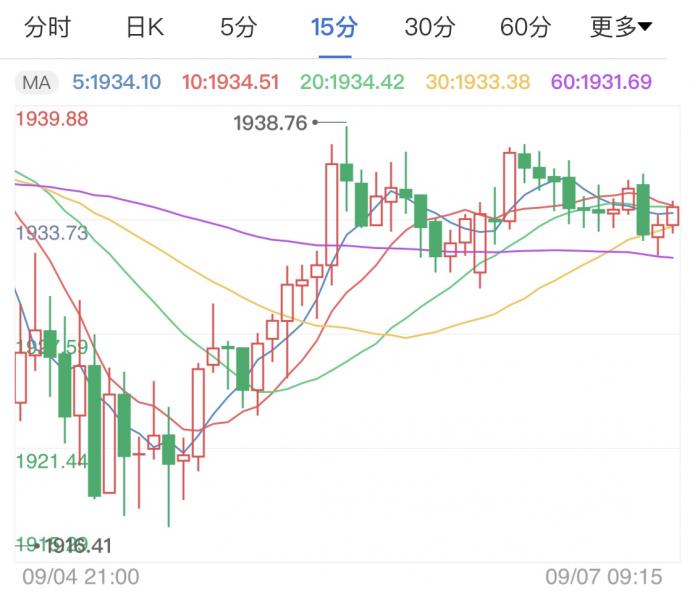695x600 pixels.
Task: Switch to the 分时 tab
Action: (x=47, y=28)
